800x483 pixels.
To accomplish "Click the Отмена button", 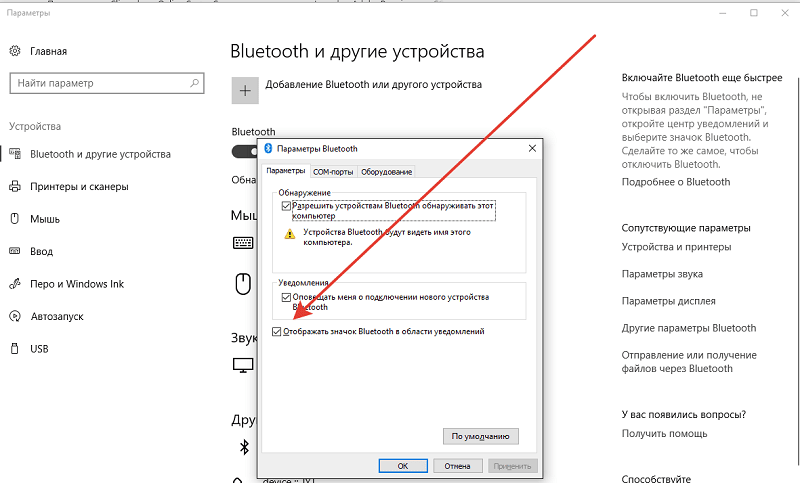I will pos(457,466).
